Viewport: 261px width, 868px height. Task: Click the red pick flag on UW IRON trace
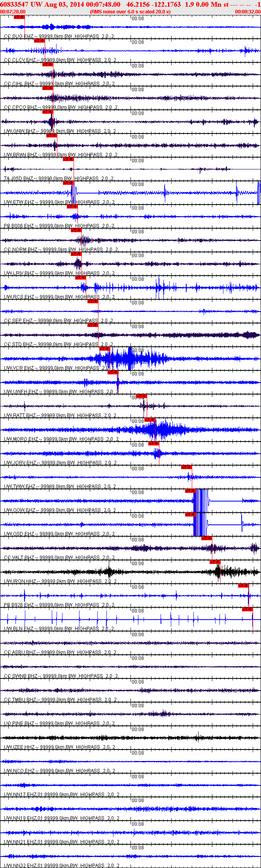point(215,562)
